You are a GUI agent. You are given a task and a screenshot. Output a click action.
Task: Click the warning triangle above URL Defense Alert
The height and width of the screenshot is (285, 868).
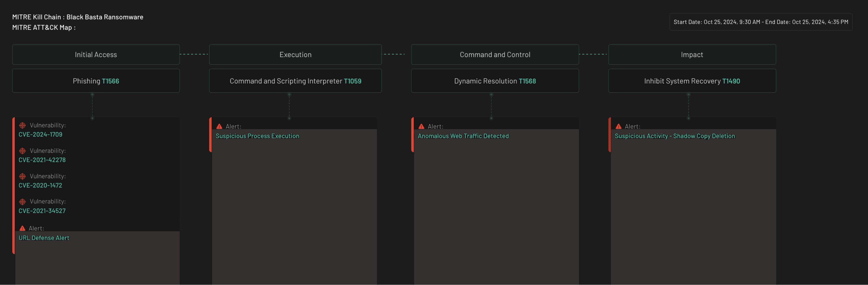tap(22, 228)
